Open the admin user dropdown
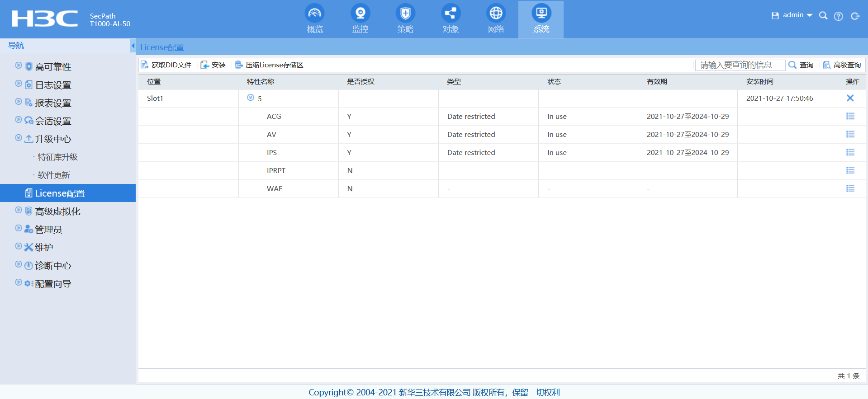This screenshot has height=399, width=868. point(797,15)
